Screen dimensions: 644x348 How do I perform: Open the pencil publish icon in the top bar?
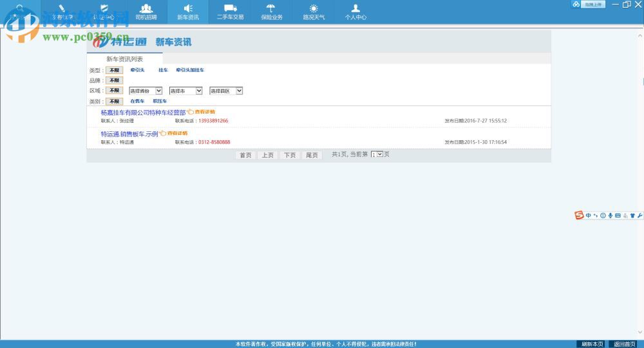click(x=62, y=8)
